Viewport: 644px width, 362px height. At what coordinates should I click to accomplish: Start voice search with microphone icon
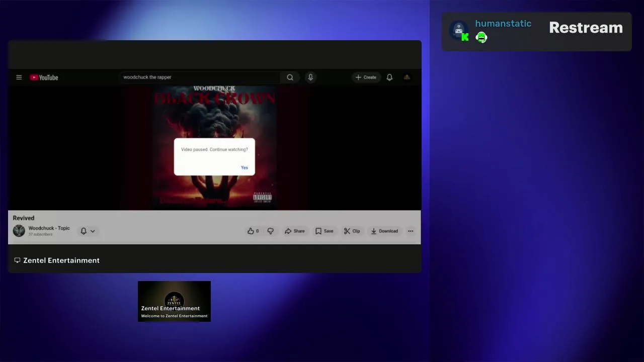(310, 77)
